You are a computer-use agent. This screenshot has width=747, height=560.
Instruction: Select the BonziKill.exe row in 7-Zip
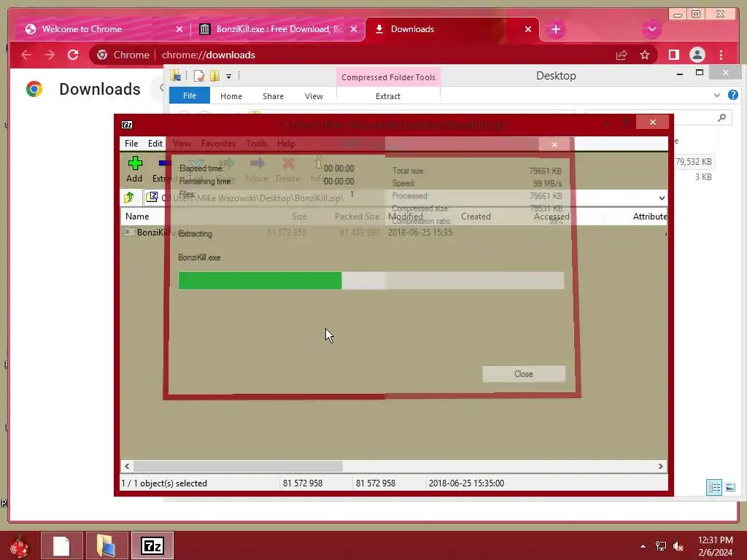(393, 233)
